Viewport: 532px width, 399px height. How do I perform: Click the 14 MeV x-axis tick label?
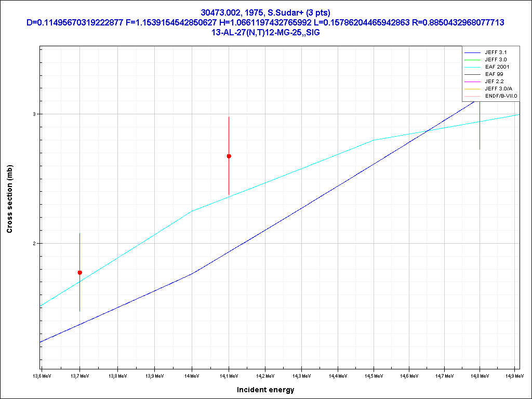point(192,375)
